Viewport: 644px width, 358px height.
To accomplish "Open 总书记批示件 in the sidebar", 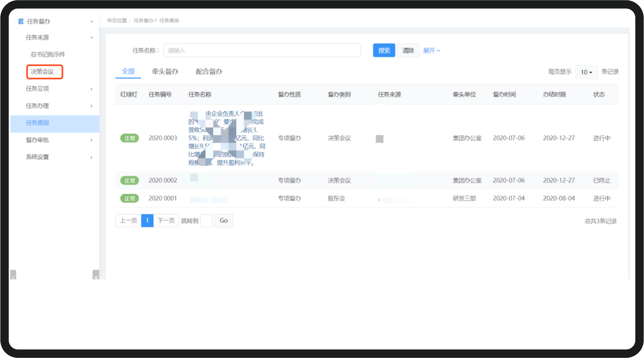I will (48, 54).
